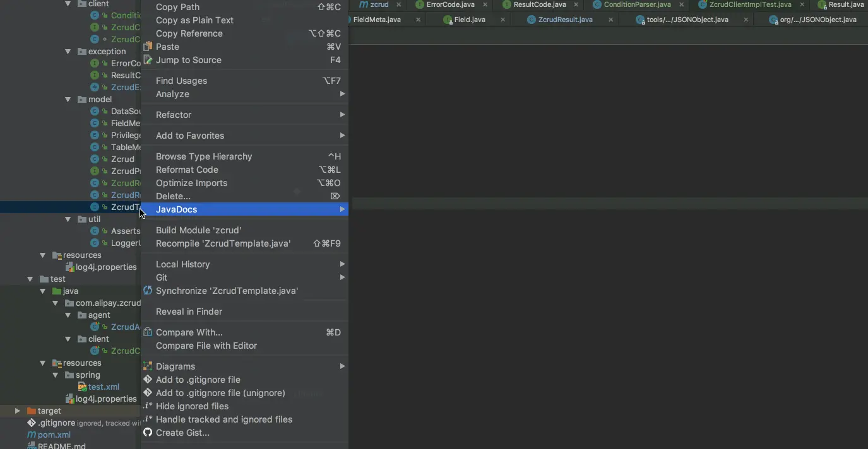This screenshot has height=449, width=868.
Task: Click the test log4j.properties file icon
Action: click(70, 399)
